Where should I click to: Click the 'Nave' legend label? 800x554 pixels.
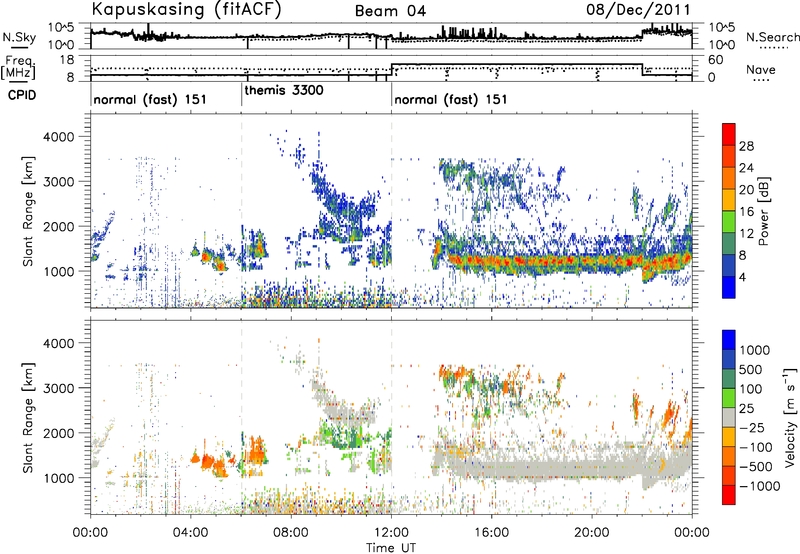(x=761, y=69)
